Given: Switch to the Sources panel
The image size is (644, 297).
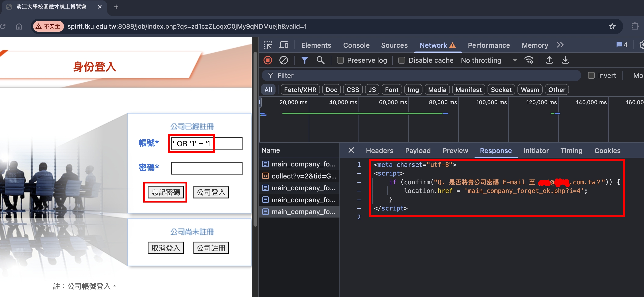Looking at the screenshot, I should [x=394, y=45].
